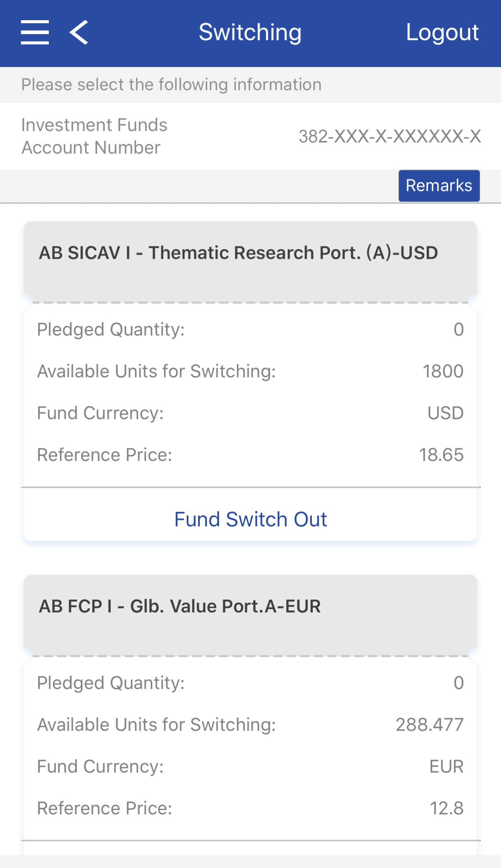
Task: Tap the USD fund currency value
Action: pos(445,413)
